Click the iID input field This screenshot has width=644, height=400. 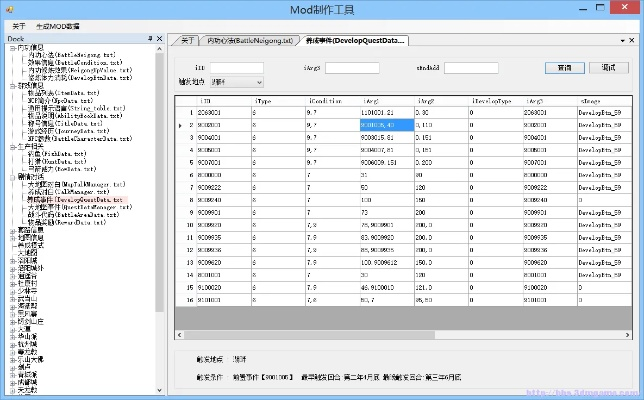238,68
